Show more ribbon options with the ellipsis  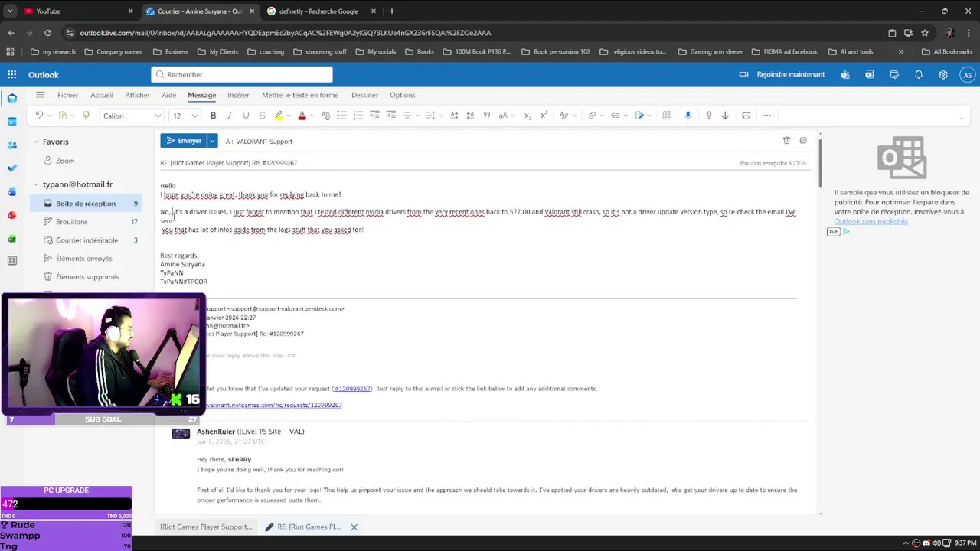pyautogui.click(x=767, y=116)
